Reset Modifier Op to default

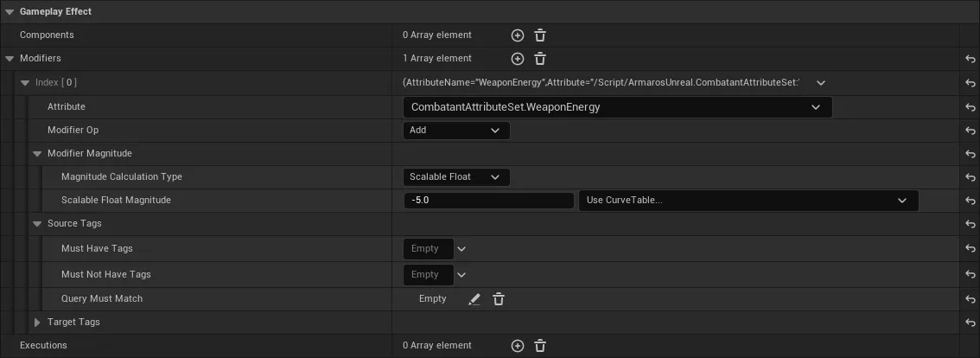click(x=970, y=131)
